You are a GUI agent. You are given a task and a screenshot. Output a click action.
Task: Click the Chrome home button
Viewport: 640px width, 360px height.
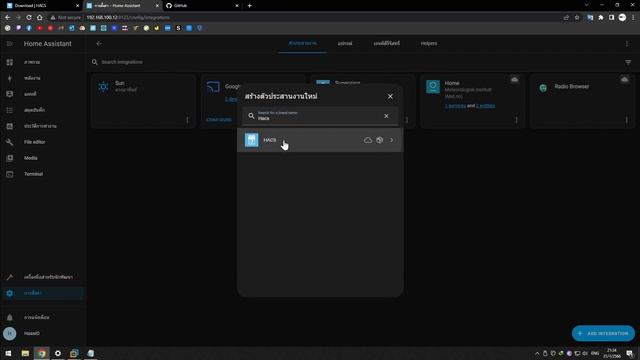(x=40, y=18)
